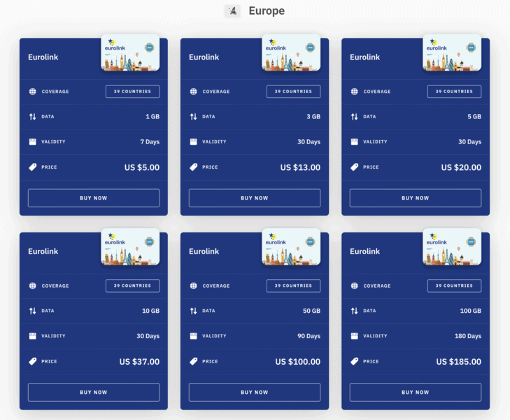This screenshot has height=420, width=510.
Task: Click data arrows icon on 10 GB plan
Action: (x=32, y=311)
